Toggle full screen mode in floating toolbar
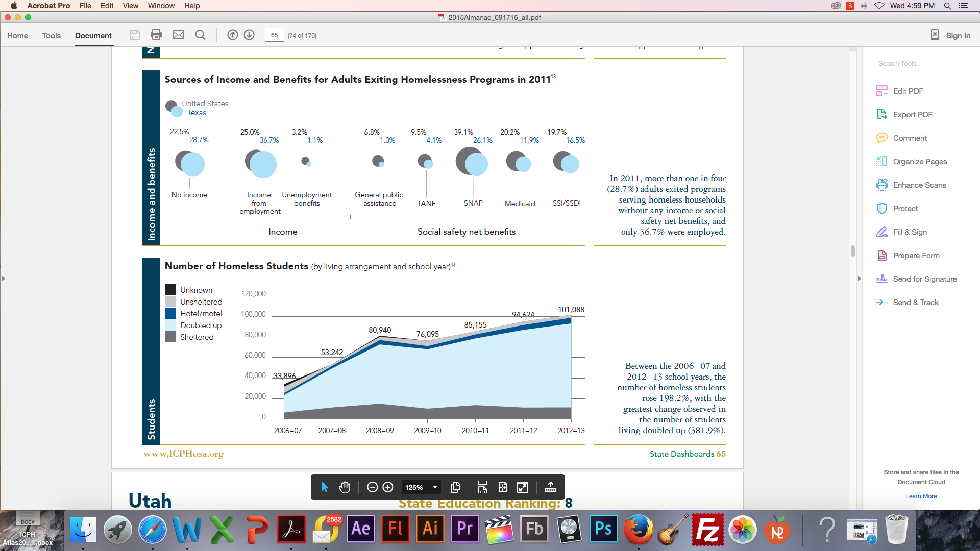 523,487
